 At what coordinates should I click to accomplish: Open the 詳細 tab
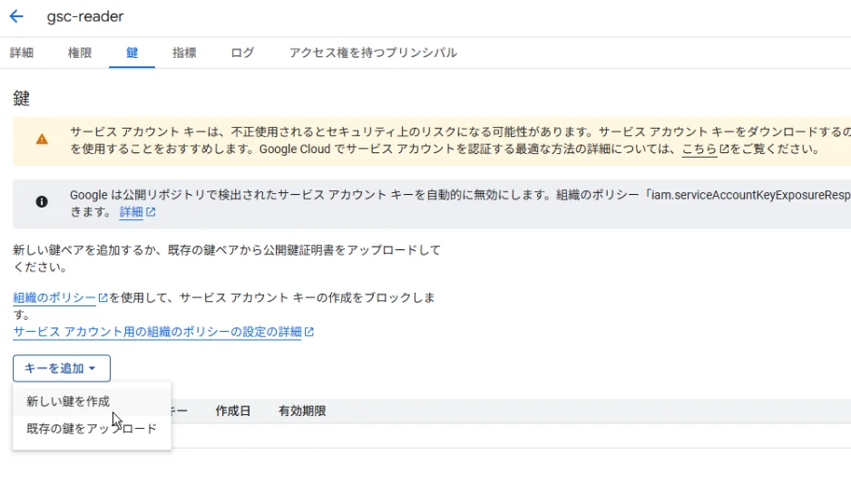[22, 53]
